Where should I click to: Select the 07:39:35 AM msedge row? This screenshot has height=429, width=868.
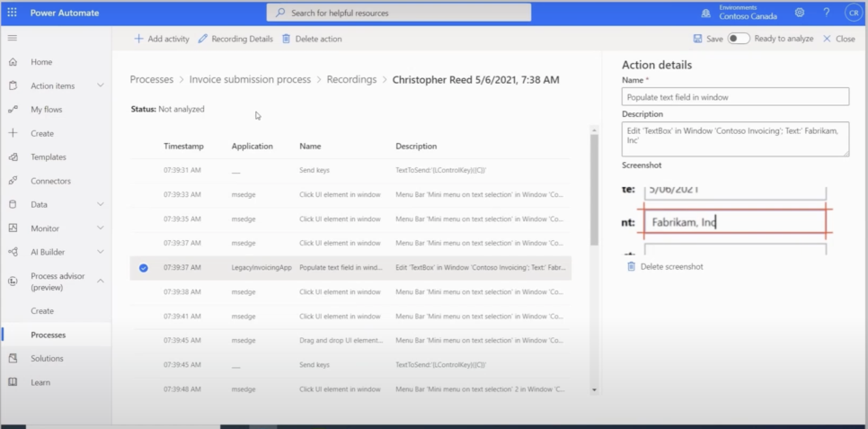tap(350, 219)
